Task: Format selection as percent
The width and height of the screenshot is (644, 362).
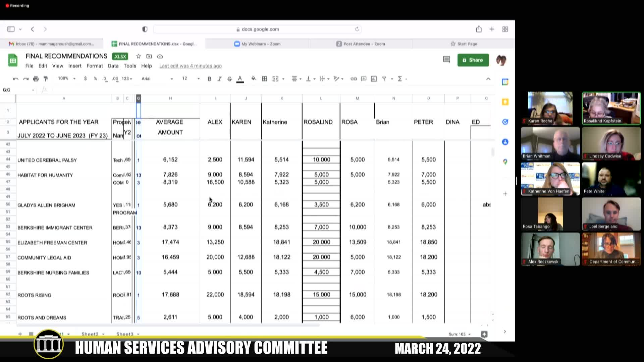Action: tap(95, 78)
